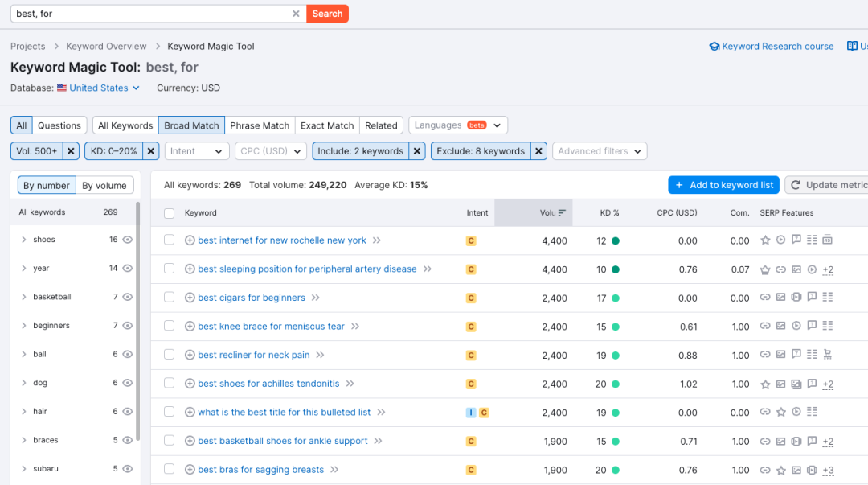Click the Keyword Research course graduation cap icon

714,47
